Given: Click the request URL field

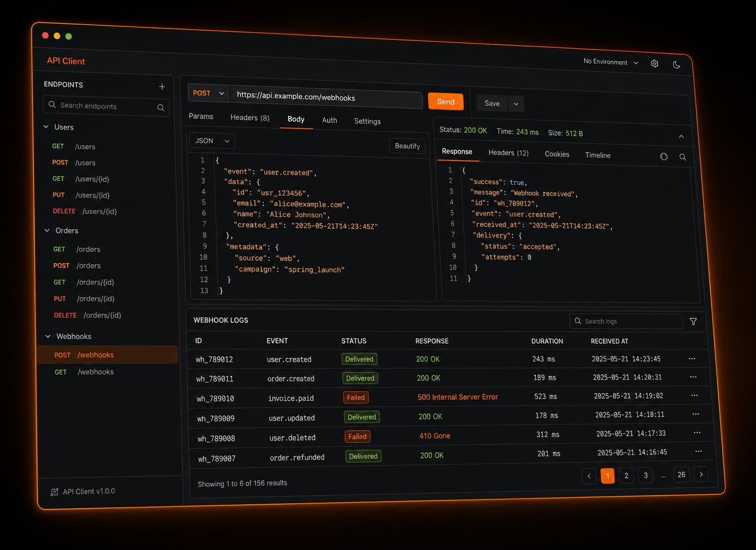Looking at the screenshot, I should coord(326,98).
